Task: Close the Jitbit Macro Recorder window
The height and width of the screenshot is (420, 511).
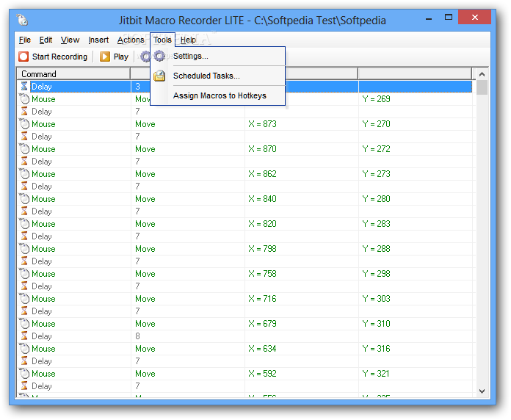Action: pyautogui.click(x=474, y=18)
